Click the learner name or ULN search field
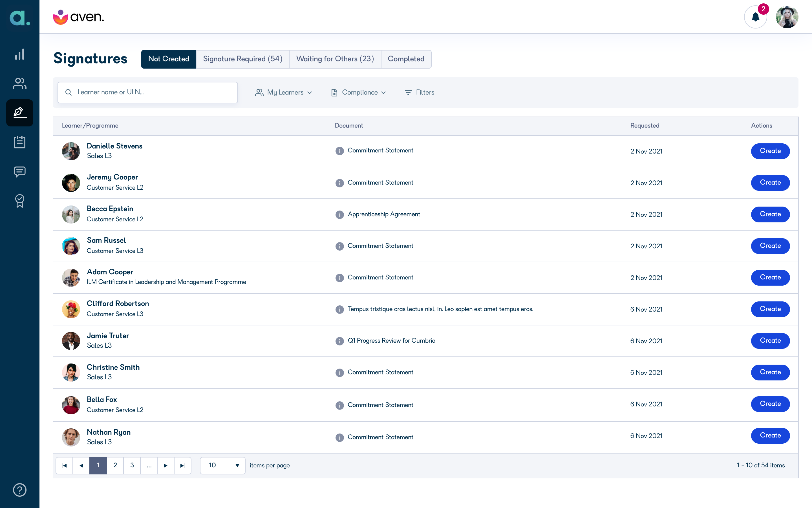This screenshot has width=812, height=508. coord(148,92)
